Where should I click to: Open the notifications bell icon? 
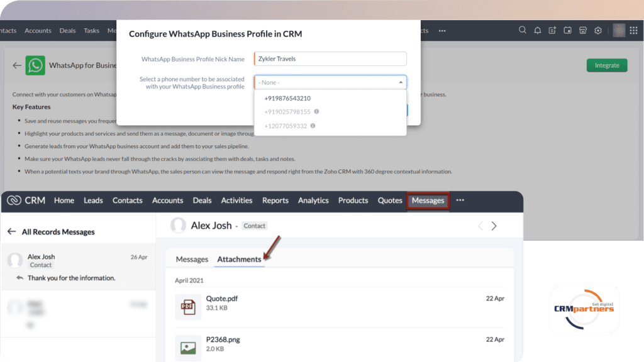click(x=537, y=30)
